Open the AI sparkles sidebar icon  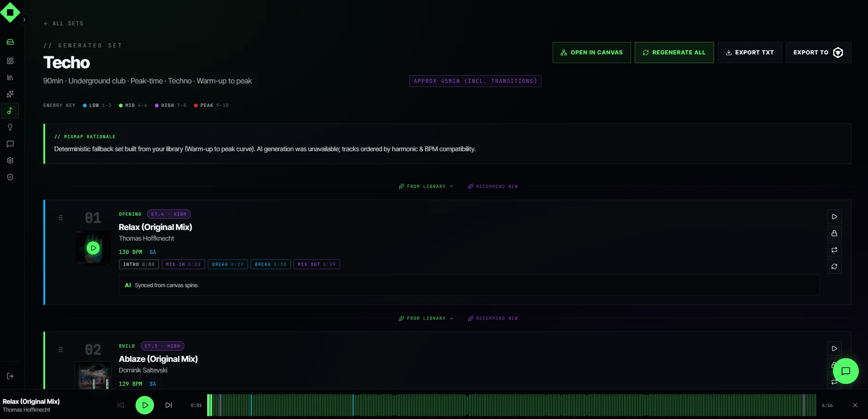point(10,94)
